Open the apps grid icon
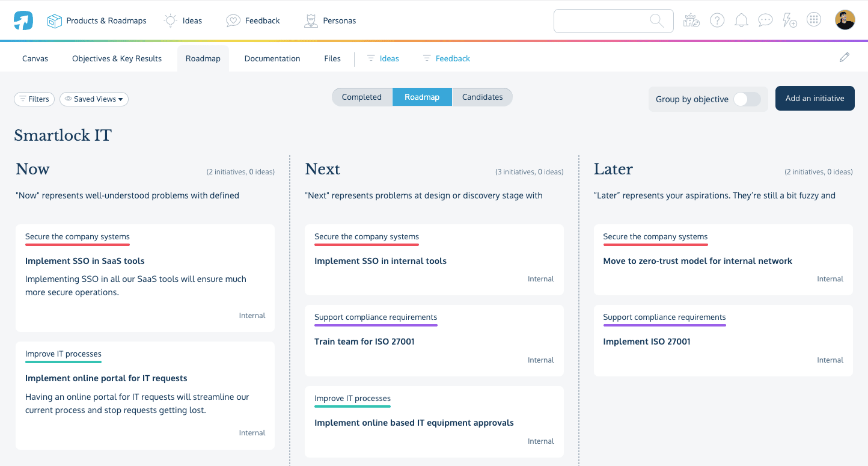The height and width of the screenshot is (466, 868). tap(814, 20)
